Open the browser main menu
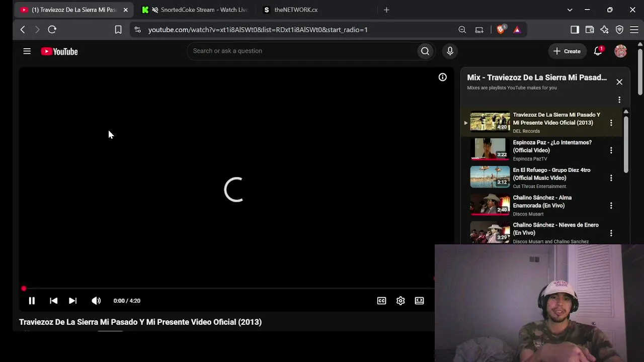 [634, 30]
